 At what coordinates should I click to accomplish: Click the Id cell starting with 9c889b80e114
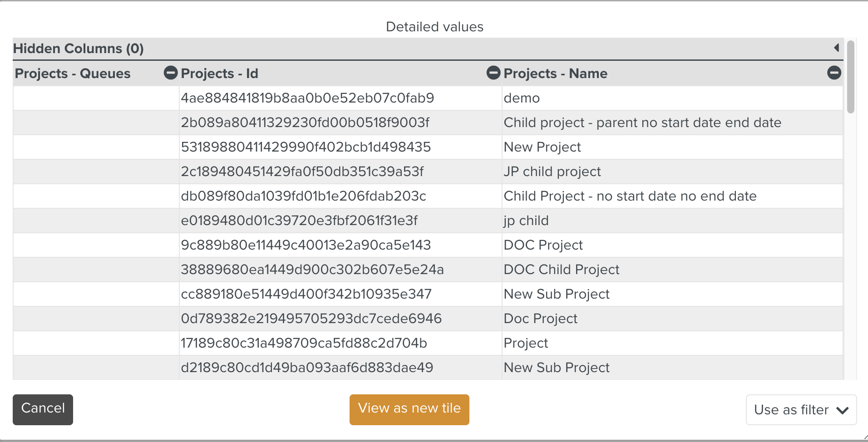point(306,245)
